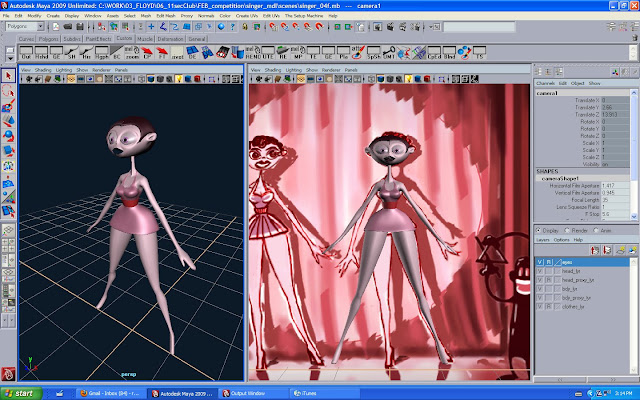Viewport: 640px width, 400px height.
Task: Switch to Gmail Inbox taskbar window
Action: tap(110, 393)
